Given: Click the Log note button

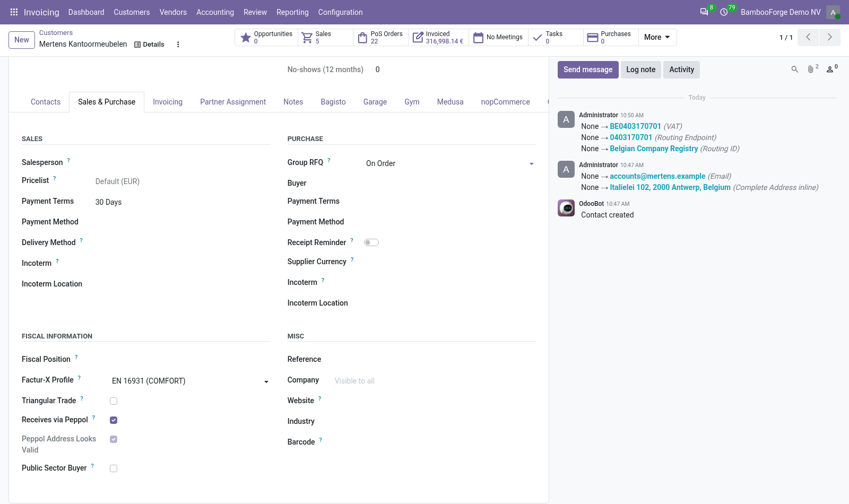Looking at the screenshot, I should point(641,69).
